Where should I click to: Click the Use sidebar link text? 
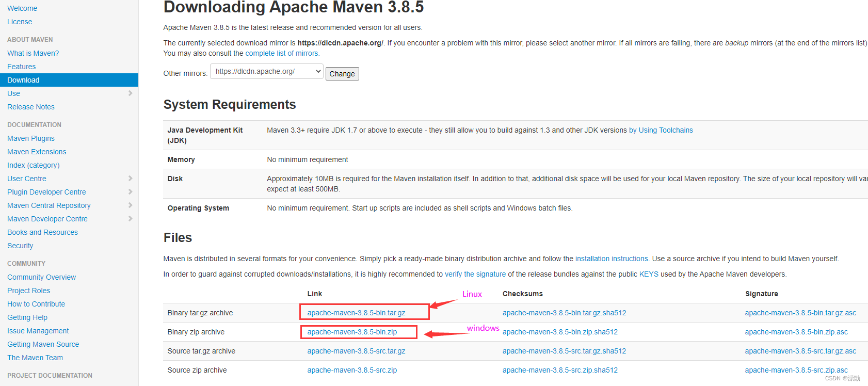(x=14, y=93)
